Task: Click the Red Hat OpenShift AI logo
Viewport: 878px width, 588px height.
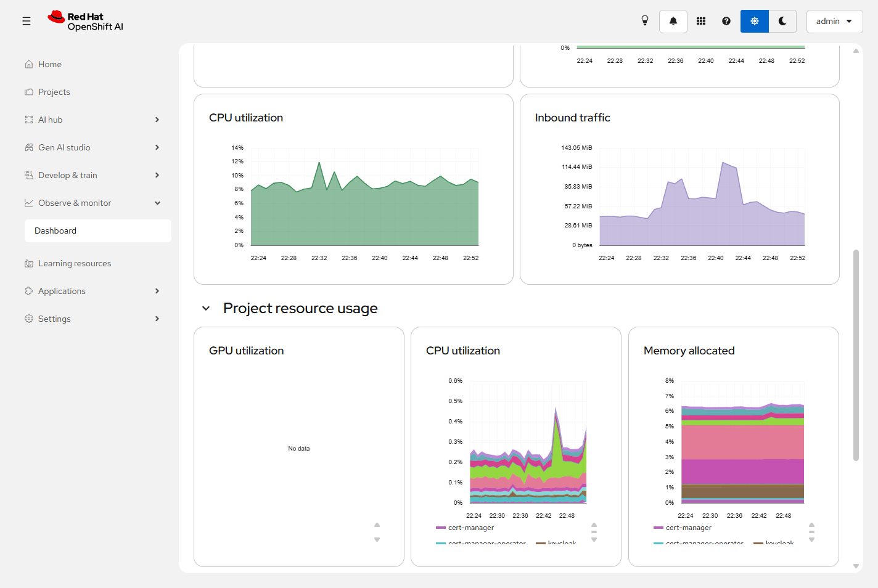Action: click(86, 21)
